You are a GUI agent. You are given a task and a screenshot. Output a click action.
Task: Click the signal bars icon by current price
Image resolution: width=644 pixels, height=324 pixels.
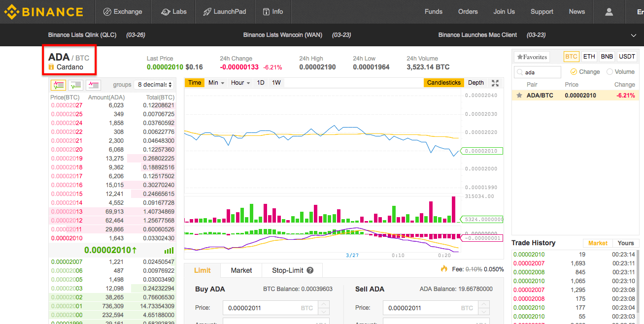coord(169,250)
